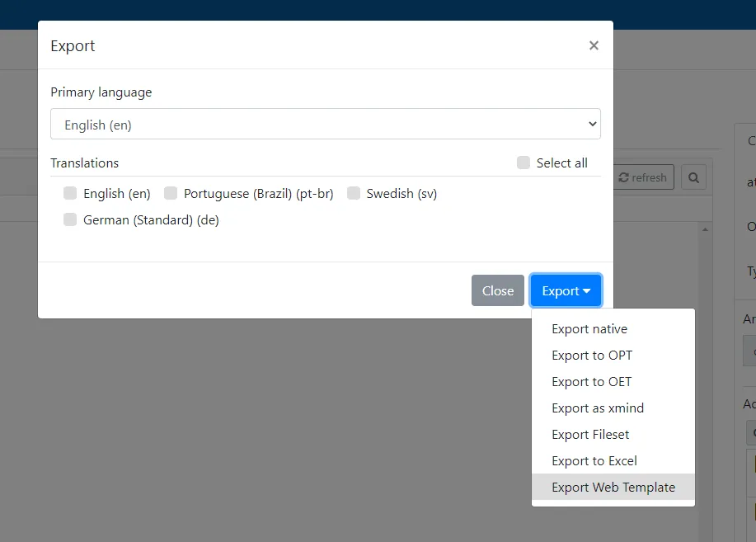The width and height of the screenshot is (756, 542).
Task: Click the Close button
Action: click(x=497, y=290)
